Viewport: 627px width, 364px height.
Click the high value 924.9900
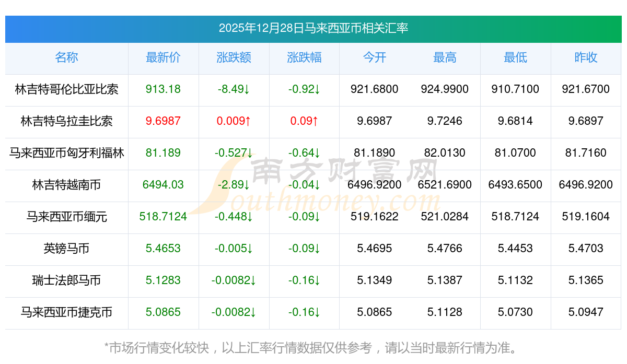(x=445, y=89)
